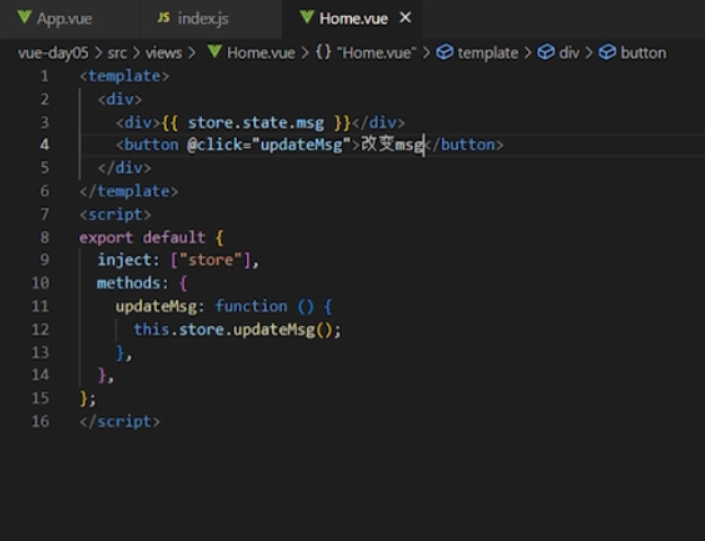705x541 pixels.
Task: Click Home.vue file in breadcrumb
Action: pos(261,53)
